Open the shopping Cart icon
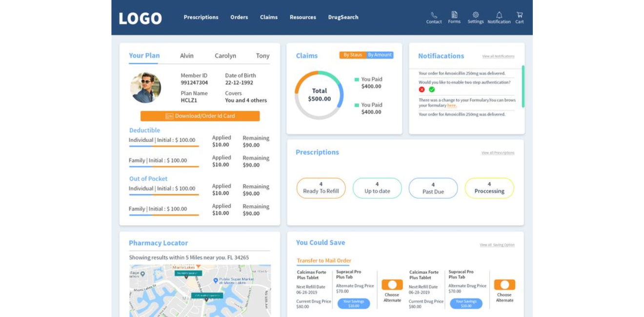The image size is (644, 317). [x=520, y=15]
